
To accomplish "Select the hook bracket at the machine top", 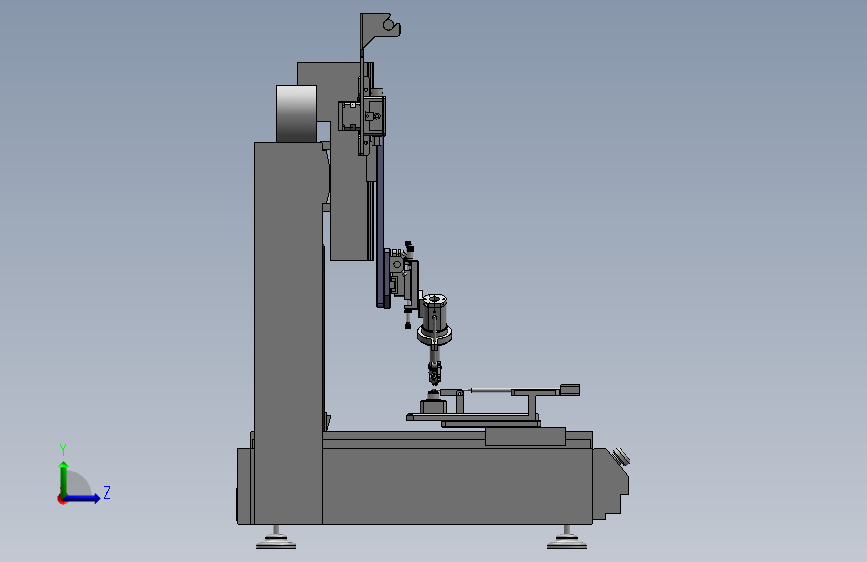I will [380, 32].
